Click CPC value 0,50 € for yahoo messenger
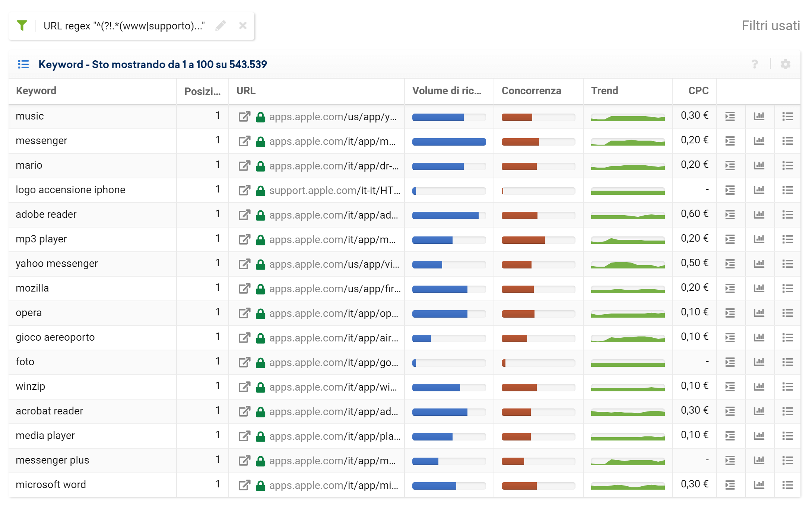Viewport: 812px width, 509px height. pyautogui.click(x=694, y=263)
